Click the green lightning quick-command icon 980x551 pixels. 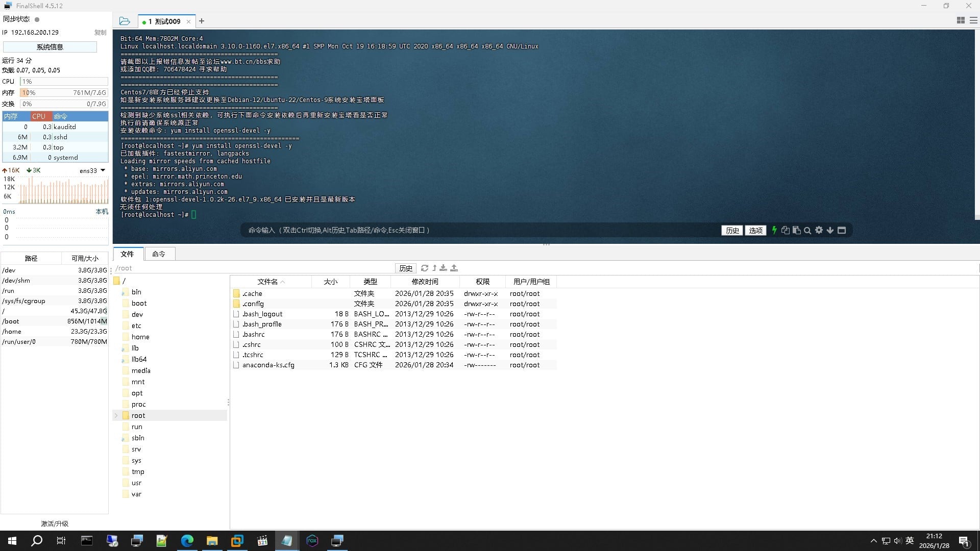click(x=774, y=230)
